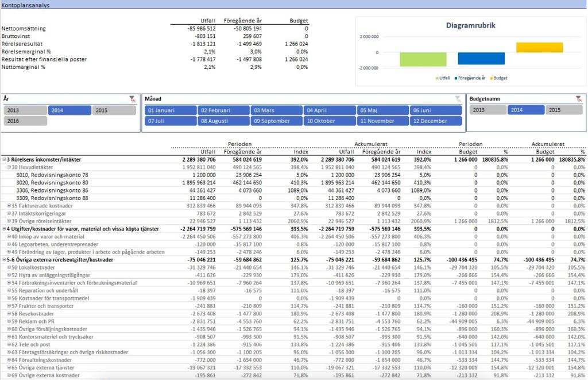Image resolution: width=588 pixels, height=380 pixels.
Task: Click the blue Föregående år chart bar
Action: coord(481,59)
